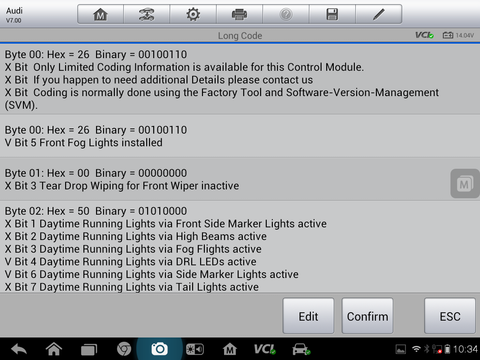Screen dimensions: 480x360
Task: Open recent apps overview
Action: click(x=89, y=349)
